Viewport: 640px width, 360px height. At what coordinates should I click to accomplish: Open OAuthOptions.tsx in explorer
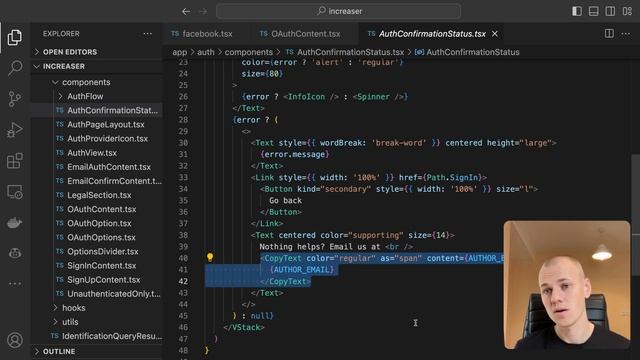[97, 237]
